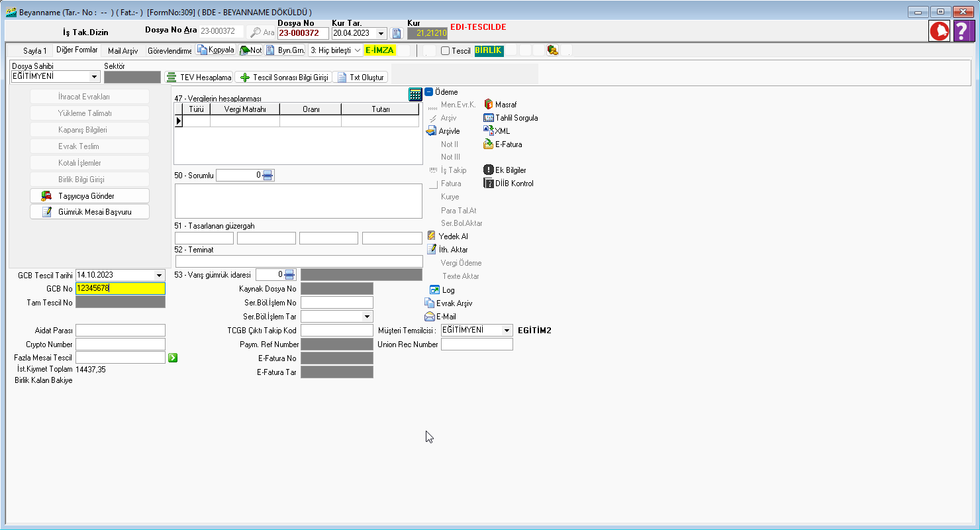
Task: Click the 50 - Sorumlu number field
Action: pyautogui.click(x=239, y=176)
